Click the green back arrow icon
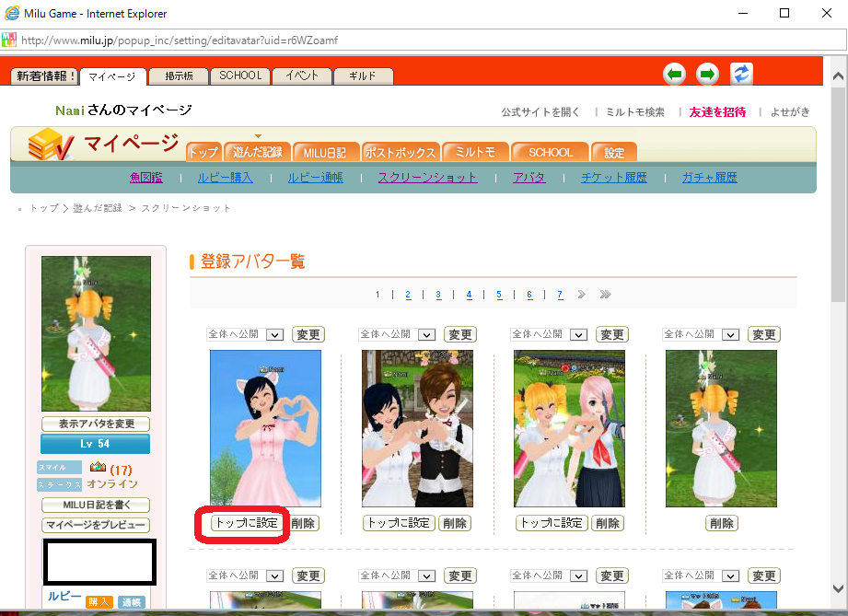 tap(674, 74)
